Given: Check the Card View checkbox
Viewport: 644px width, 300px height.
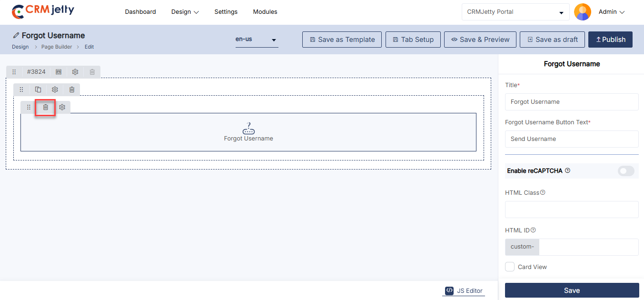Looking at the screenshot, I should pos(510,267).
